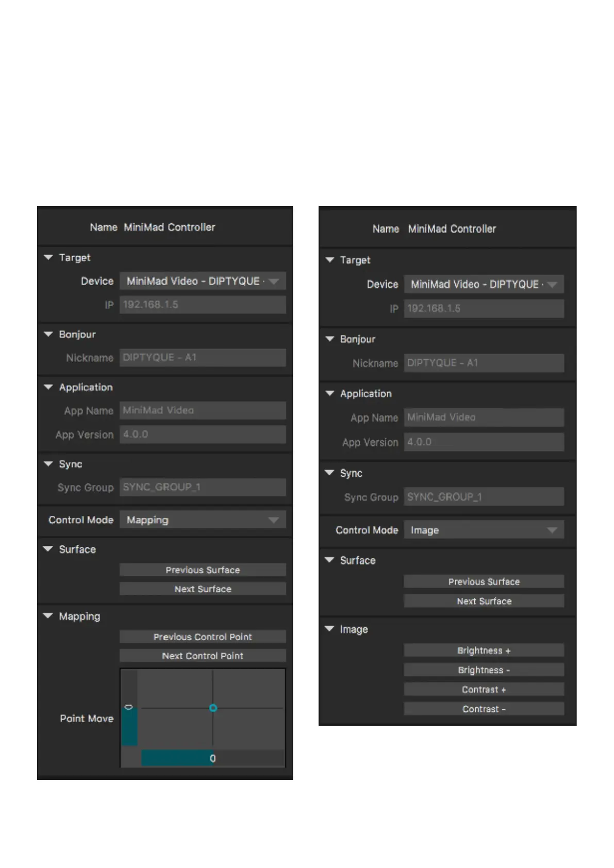Click the Nickname field in left panel

(x=203, y=357)
